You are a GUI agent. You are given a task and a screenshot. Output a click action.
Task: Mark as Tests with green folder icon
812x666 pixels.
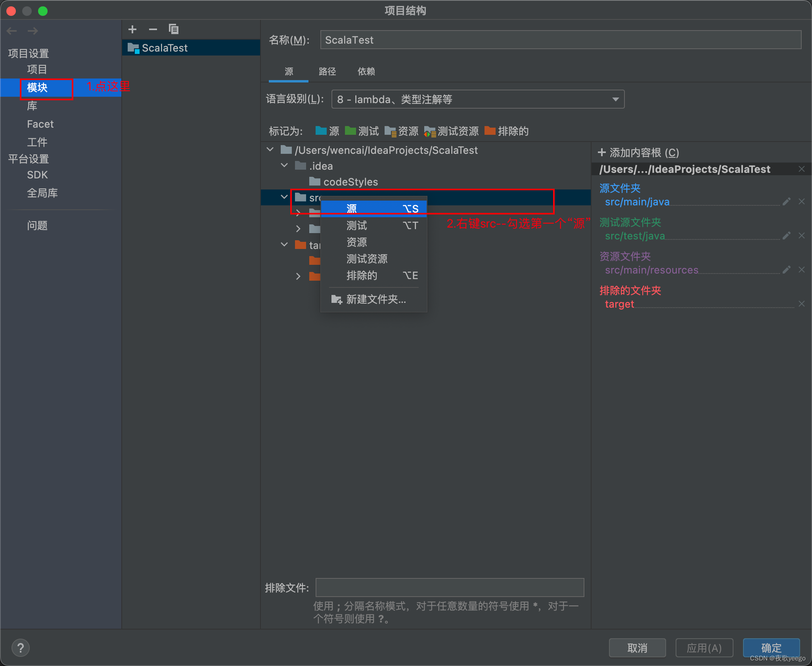point(362,131)
